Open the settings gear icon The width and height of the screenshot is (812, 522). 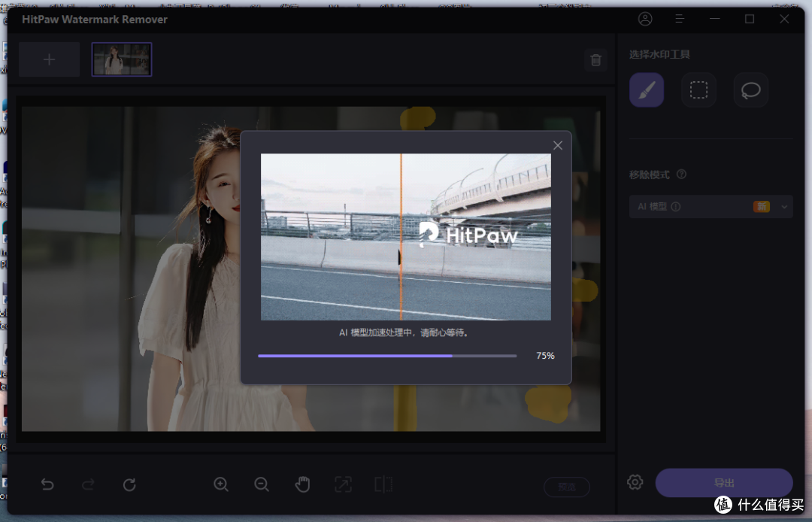635,482
